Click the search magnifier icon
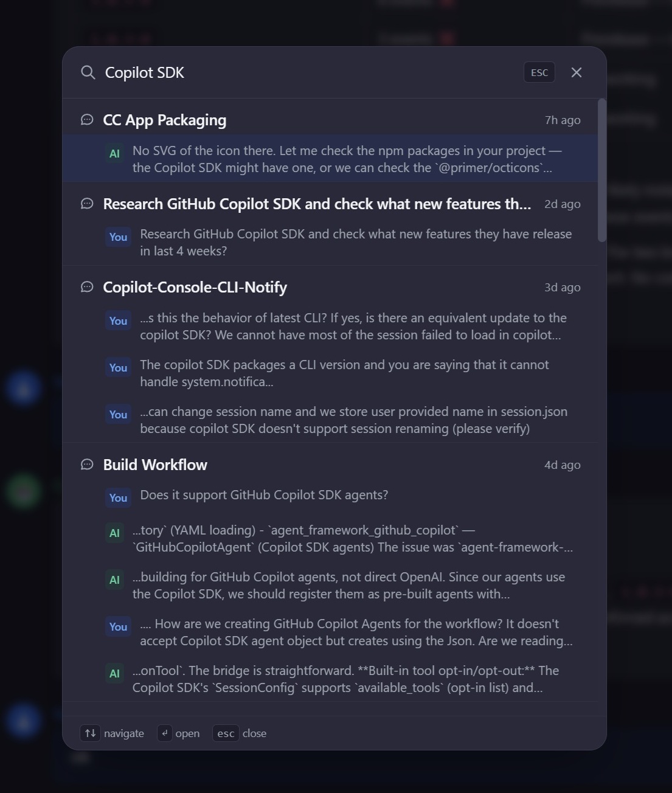The width and height of the screenshot is (672, 793). tap(88, 73)
